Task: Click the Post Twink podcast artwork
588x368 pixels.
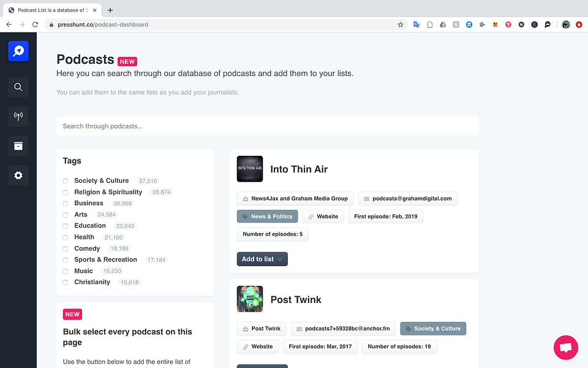Action: click(x=250, y=299)
